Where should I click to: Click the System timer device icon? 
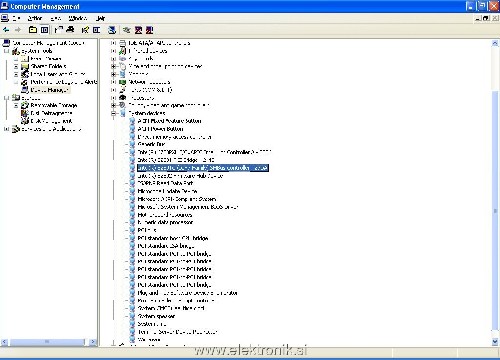click(x=132, y=324)
